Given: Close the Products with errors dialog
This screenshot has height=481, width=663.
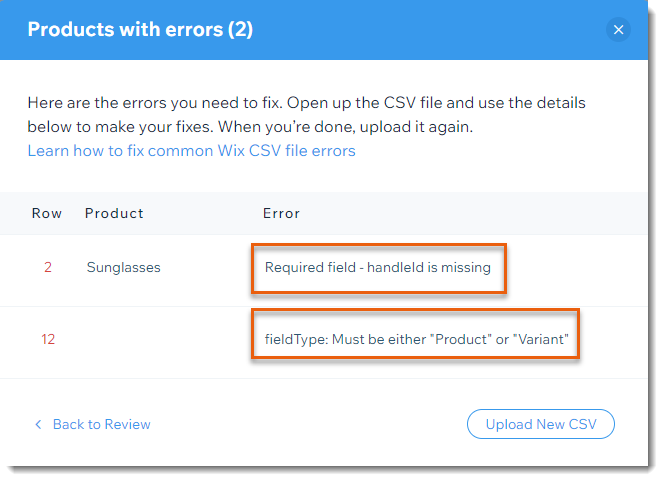Looking at the screenshot, I should coord(618,30).
